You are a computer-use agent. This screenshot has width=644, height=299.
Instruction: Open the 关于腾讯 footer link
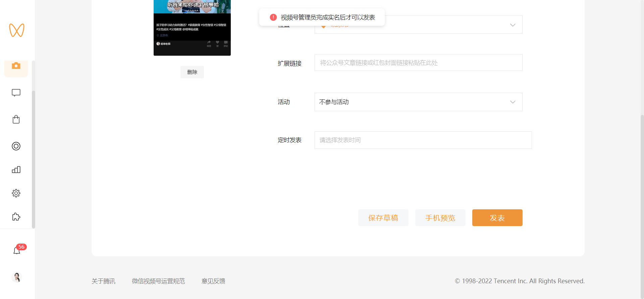point(103,281)
